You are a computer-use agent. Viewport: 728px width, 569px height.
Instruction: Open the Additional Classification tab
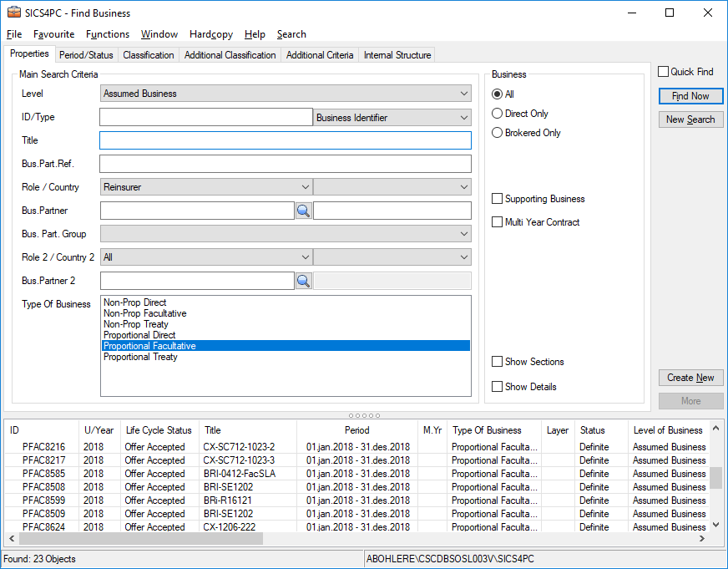[x=230, y=55]
